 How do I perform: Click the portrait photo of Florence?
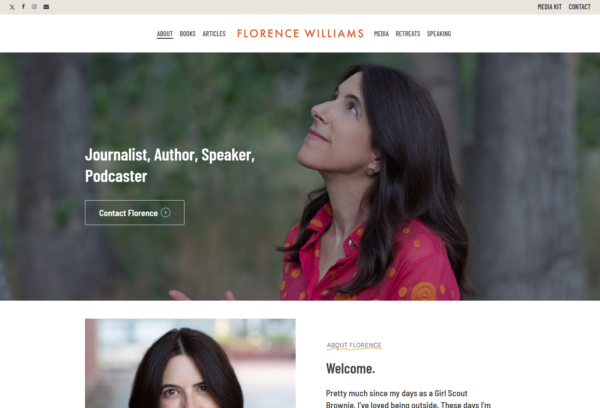pos(190,363)
